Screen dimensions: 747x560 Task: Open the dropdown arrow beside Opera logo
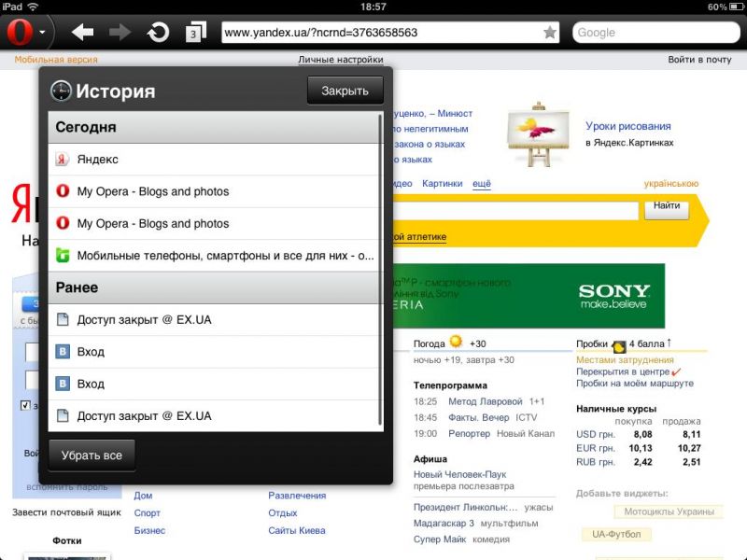[x=43, y=34]
